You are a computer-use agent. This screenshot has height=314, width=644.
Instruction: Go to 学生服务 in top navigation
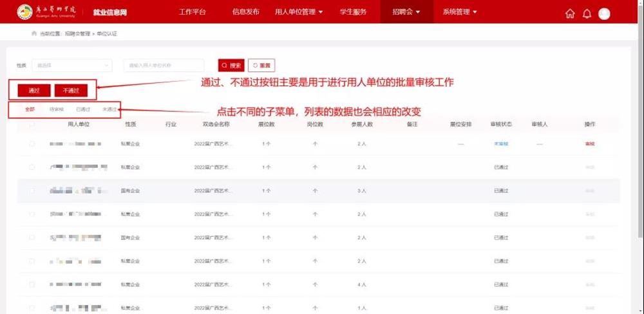coord(353,12)
